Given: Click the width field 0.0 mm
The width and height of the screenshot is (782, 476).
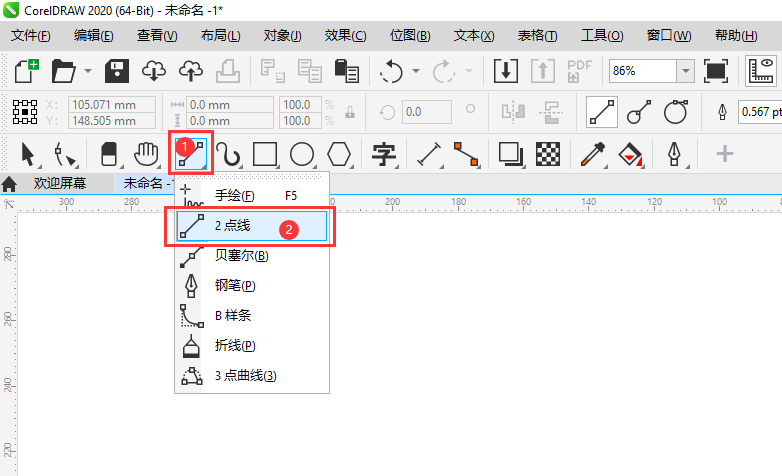Looking at the screenshot, I should coord(229,105).
